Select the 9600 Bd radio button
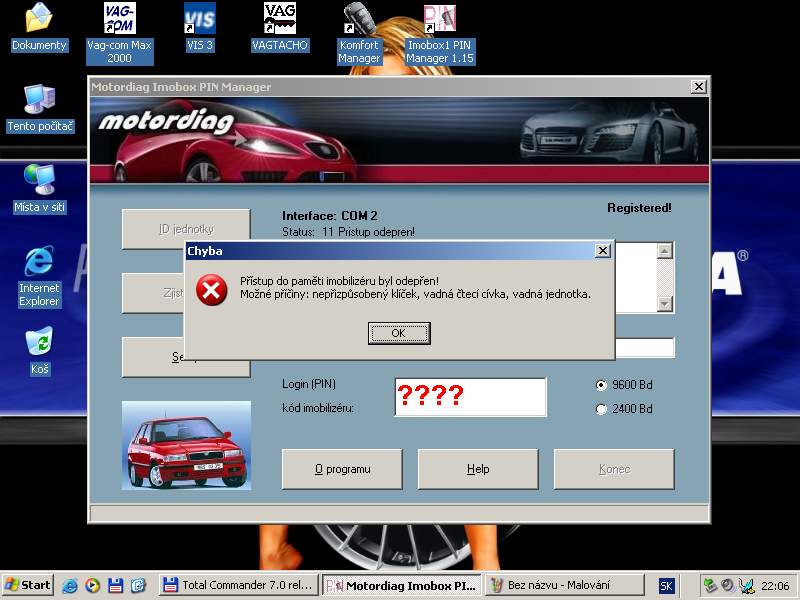This screenshot has height=600, width=800. pyautogui.click(x=602, y=385)
